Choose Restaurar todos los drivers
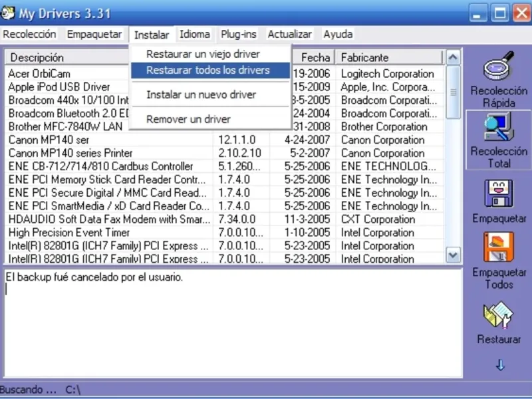 (211, 70)
